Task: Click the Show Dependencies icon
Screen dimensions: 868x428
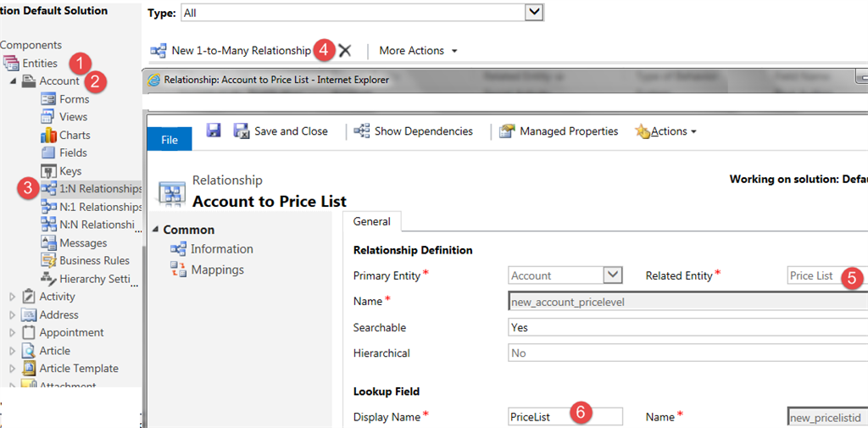Action: (362, 131)
